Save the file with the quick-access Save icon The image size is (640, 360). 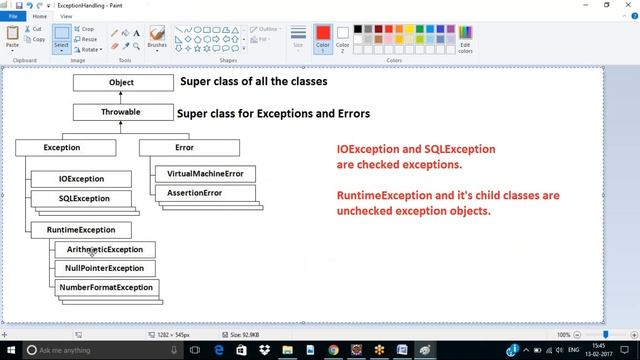click(x=19, y=5)
